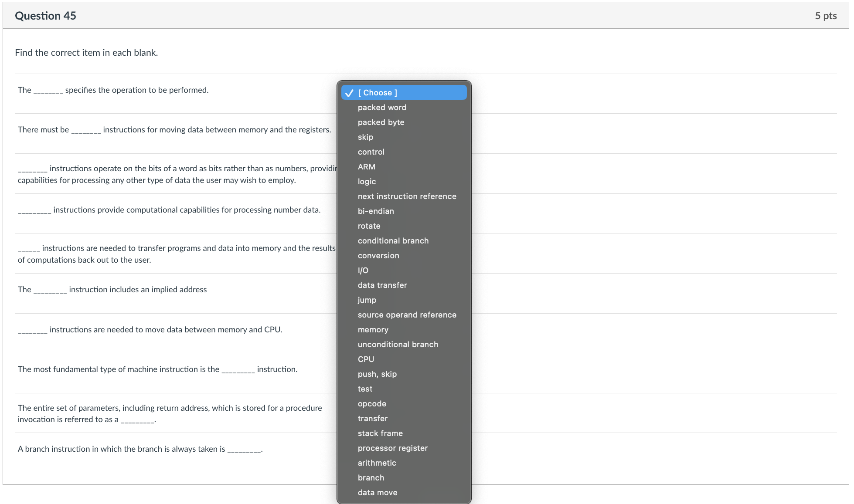Screen dimensions: 854x504
Task: Pick "bi-endian" in the dropdown
Action: pos(375,211)
